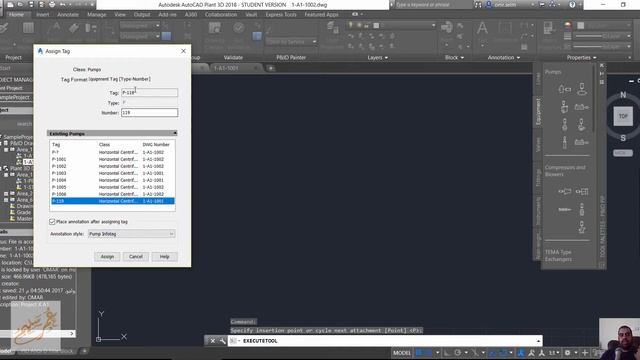Click the Assign button in Assign Tag dialog
The width and height of the screenshot is (640, 360).
coord(107,257)
